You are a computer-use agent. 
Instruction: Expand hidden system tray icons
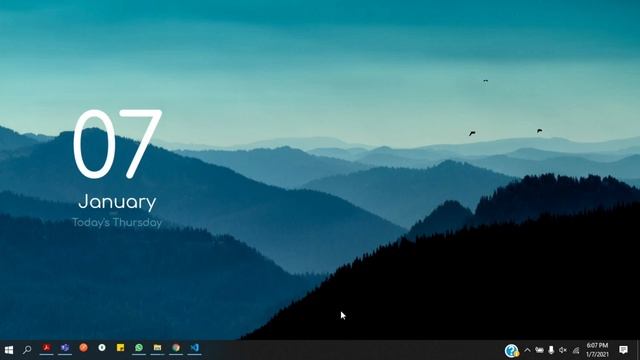click(x=527, y=350)
